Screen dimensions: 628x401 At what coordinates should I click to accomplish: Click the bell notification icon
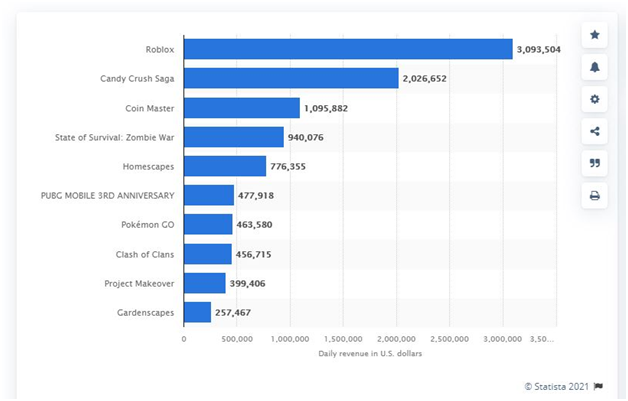(x=595, y=67)
